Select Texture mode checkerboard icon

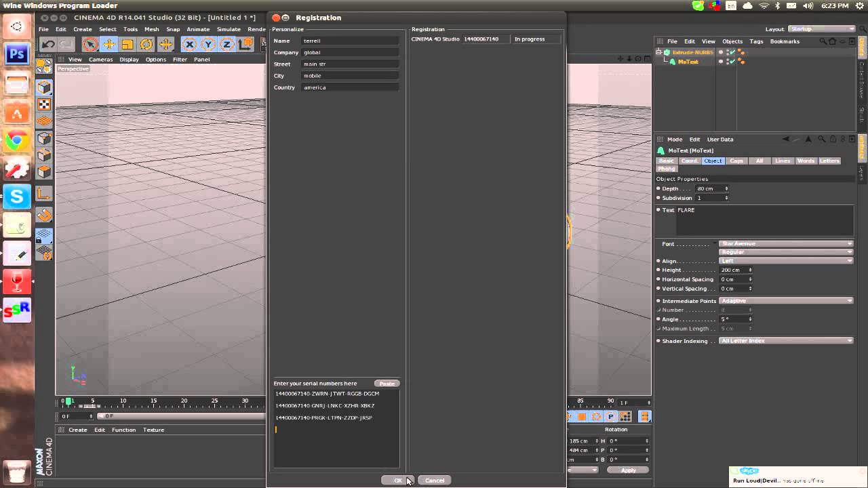44,104
